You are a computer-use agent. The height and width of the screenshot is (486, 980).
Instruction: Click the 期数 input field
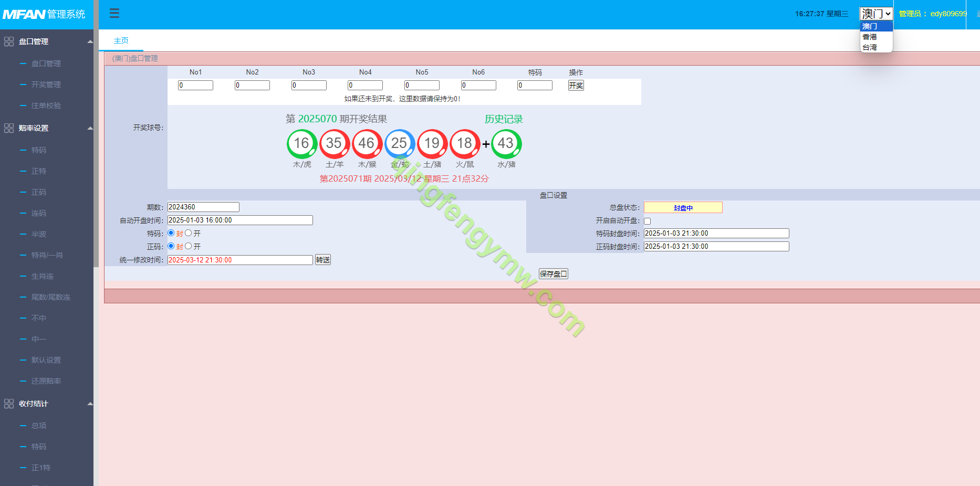click(x=203, y=207)
